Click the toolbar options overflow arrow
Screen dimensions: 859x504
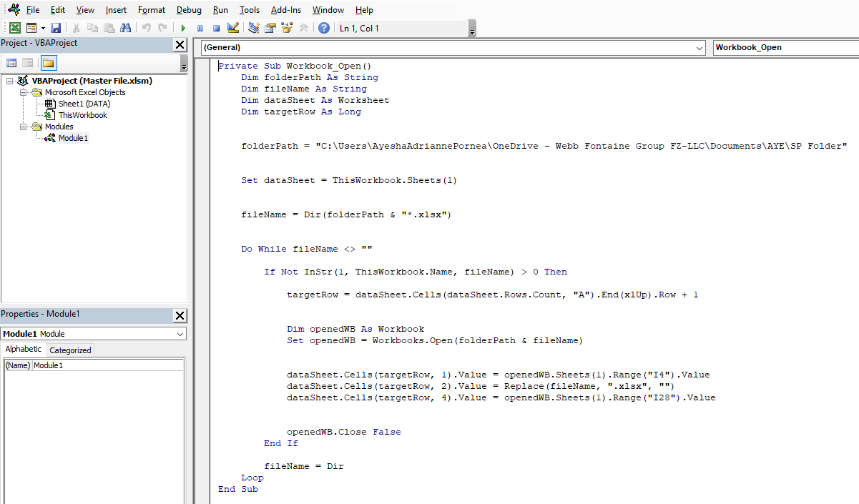[x=472, y=29]
